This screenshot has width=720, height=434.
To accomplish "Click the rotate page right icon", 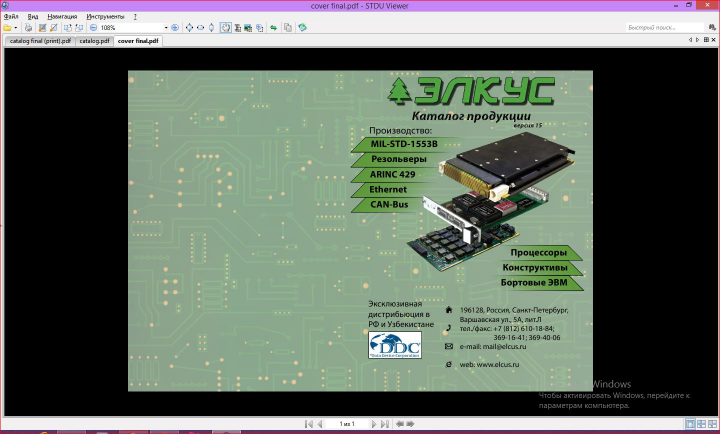I will 79,28.
